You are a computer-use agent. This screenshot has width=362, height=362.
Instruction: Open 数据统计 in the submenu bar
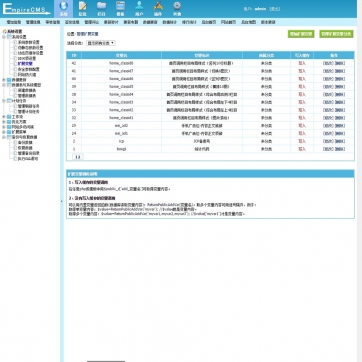click(169, 22)
